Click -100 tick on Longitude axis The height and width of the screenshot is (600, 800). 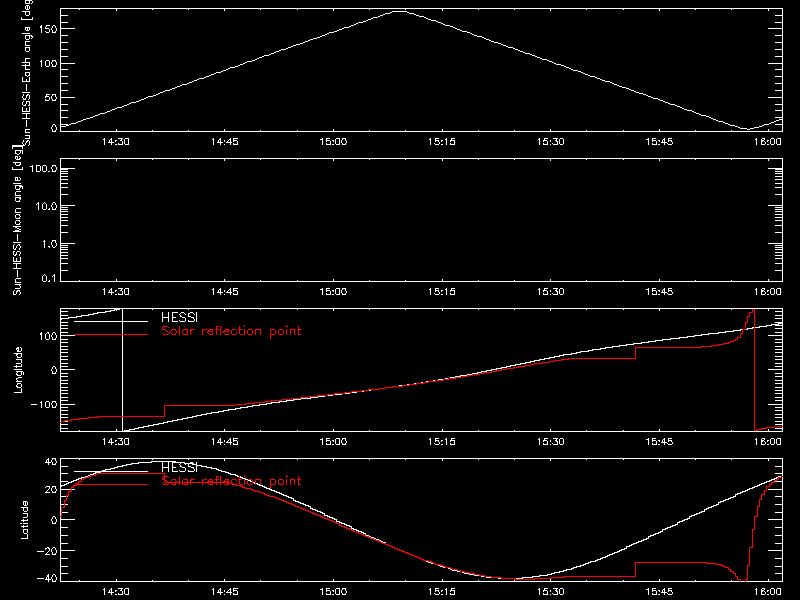(x=43, y=404)
